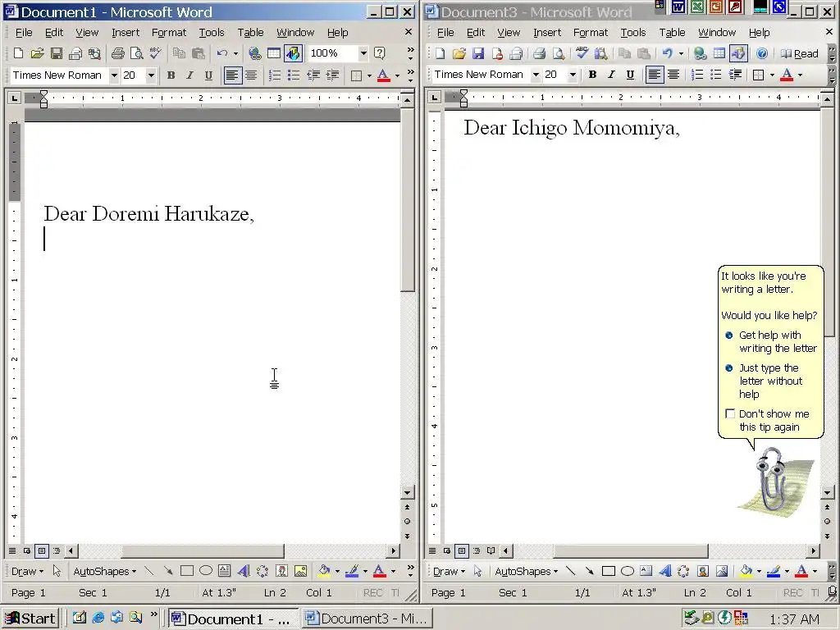Click Fill Color bucket in Document1 Draw toolbar
This screenshot has height=630, width=840.
click(x=323, y=571)
